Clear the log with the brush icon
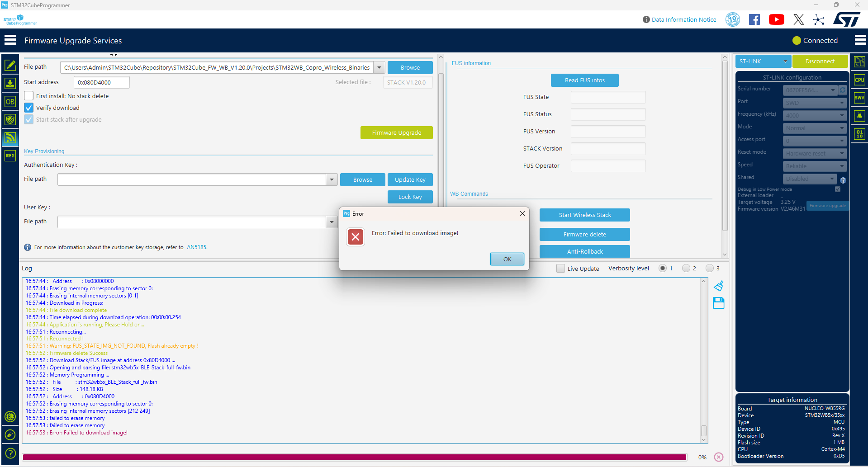 [x=719, y=286]
